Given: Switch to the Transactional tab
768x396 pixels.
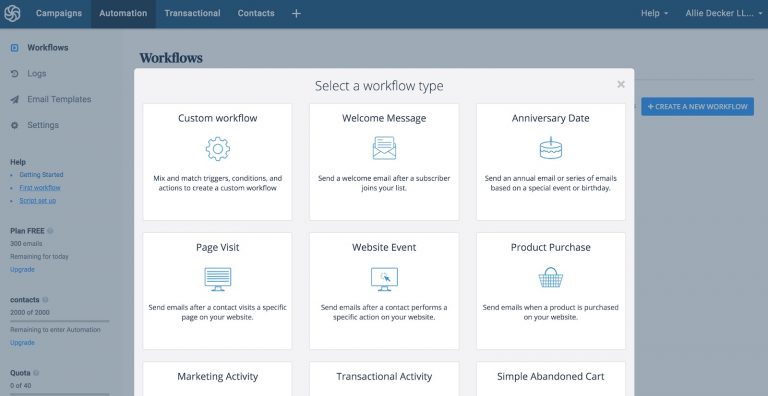Looking at the screenshot, I should pyautogui.click(x=192, y=14).
